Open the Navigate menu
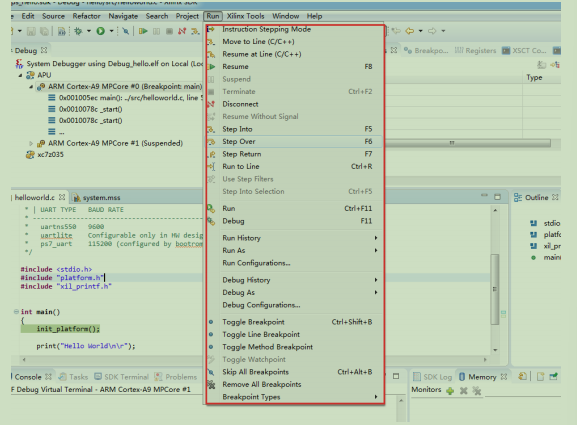 coord(123,16)
